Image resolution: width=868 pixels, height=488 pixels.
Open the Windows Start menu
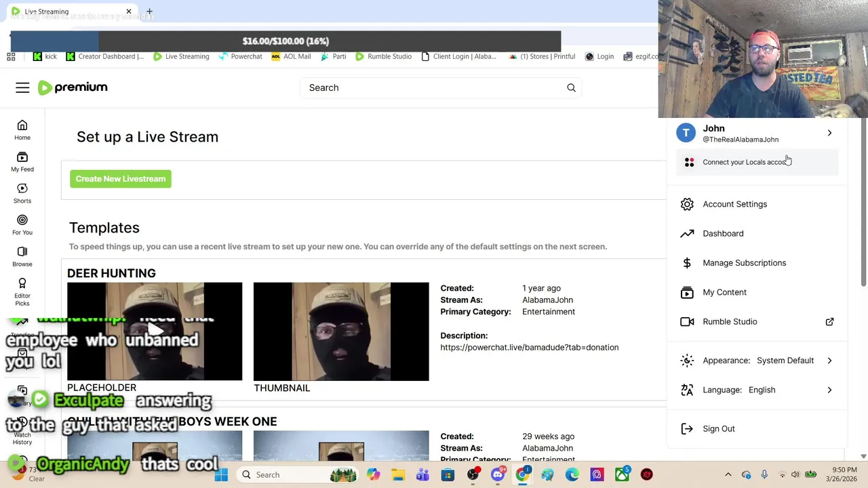(x=221, y=474)
